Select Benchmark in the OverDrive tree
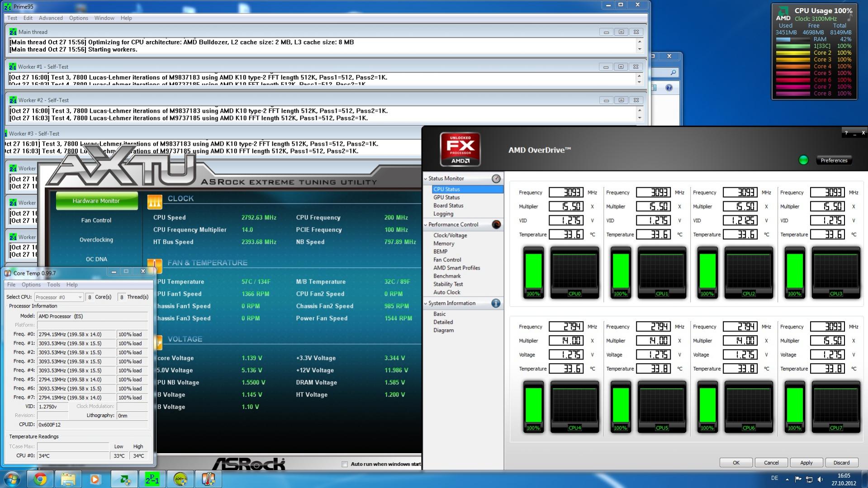868x488 pixels. coord(447,276)
